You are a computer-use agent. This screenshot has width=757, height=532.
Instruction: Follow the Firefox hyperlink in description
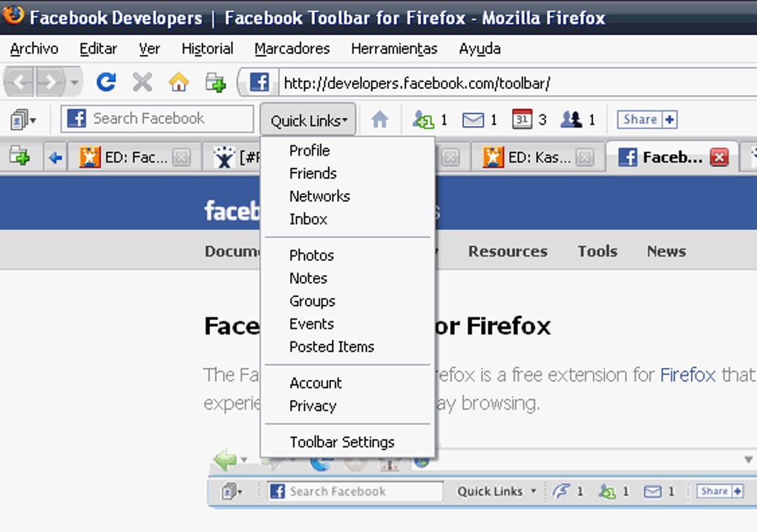coord(687,375)
